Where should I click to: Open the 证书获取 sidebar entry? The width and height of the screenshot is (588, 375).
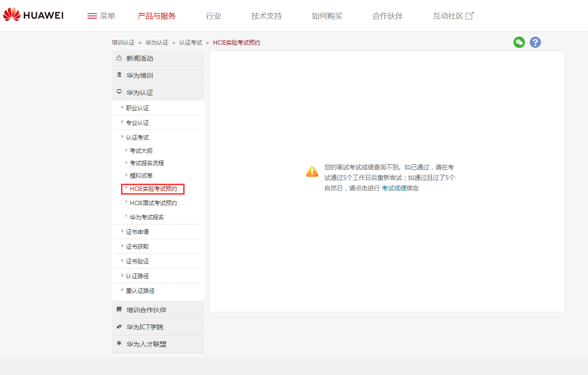(138, 247)
